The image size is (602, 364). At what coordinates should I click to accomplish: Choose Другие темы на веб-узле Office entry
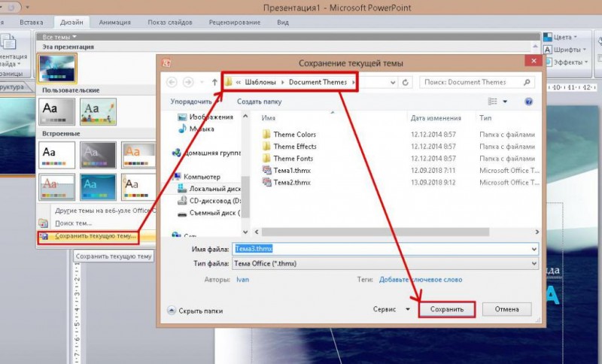click(x=105, y=211)
